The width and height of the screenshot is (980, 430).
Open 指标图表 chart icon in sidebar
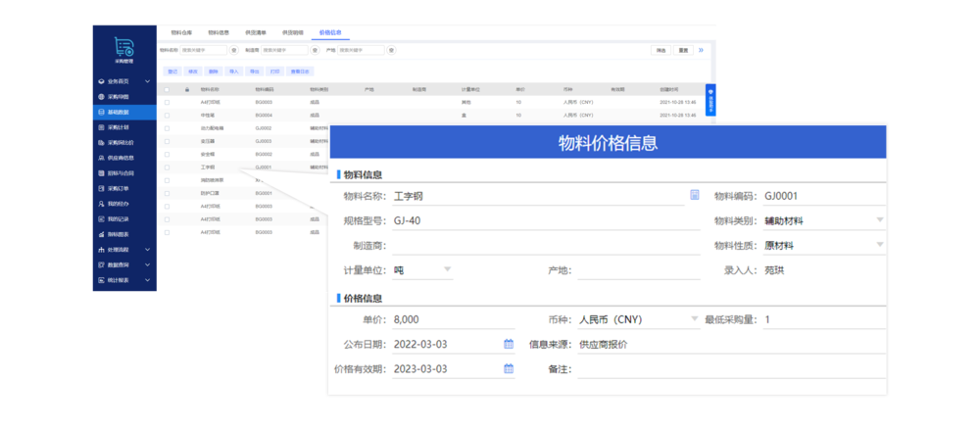101,234
